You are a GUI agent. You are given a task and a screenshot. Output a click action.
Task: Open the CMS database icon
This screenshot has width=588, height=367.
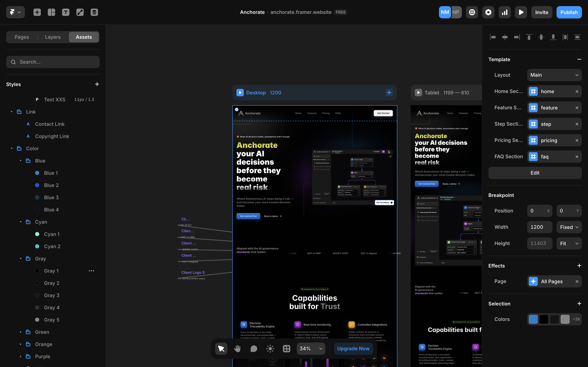94,12
